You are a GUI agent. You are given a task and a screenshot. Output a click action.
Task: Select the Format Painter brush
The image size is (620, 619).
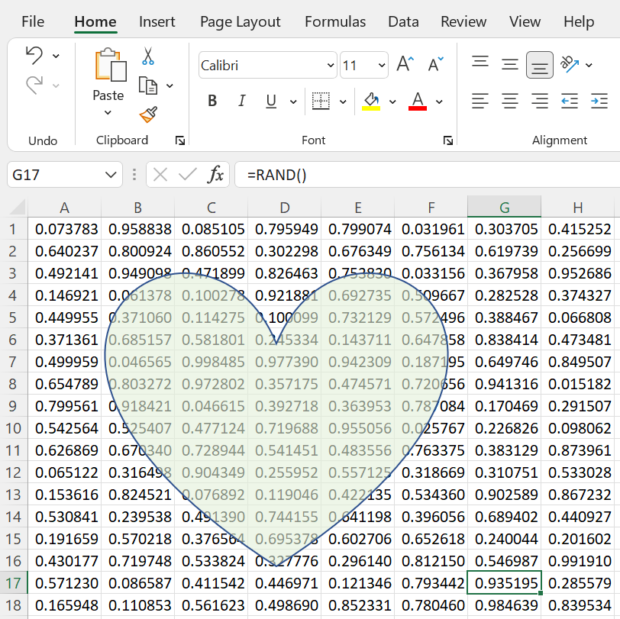(x=148, y=114)
